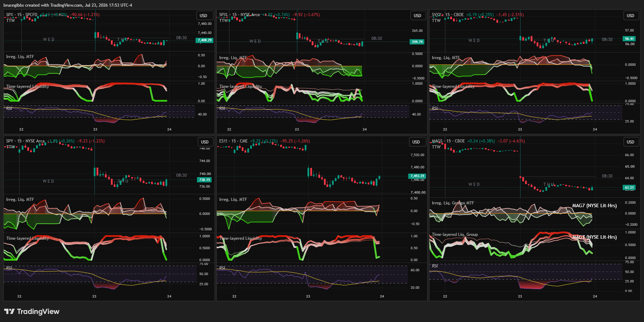Click the SVXY 15 CBOE symbol title
The height and width of the screenshot is (322, 644).
point(448,15)
